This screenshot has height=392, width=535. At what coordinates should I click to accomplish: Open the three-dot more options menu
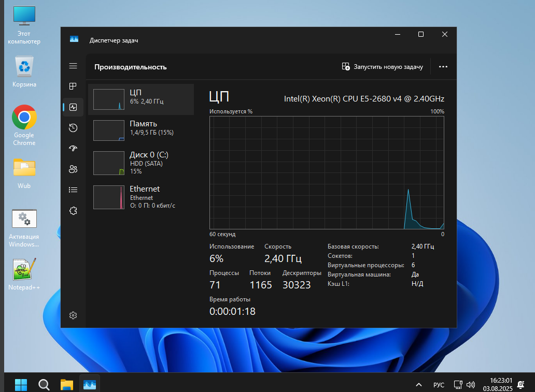tap(443, 67)
